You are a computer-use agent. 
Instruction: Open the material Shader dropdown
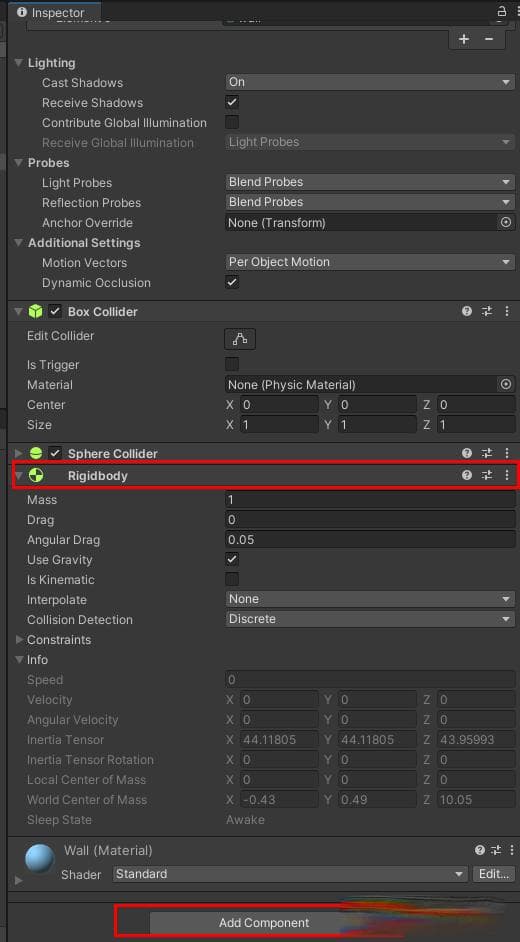point(290,874)
